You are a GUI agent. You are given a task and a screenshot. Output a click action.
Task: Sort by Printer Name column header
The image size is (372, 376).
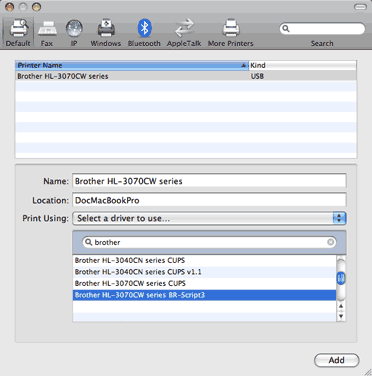pos(132,65)
